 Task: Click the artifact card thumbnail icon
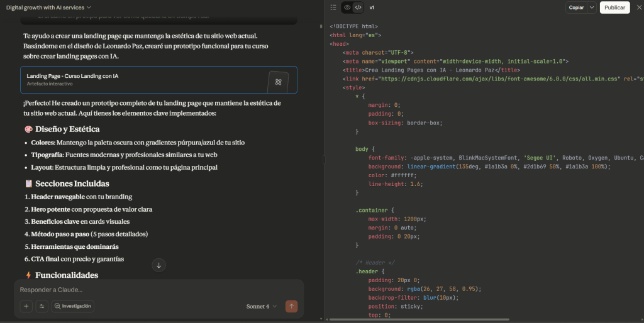(x=278, y=82)
